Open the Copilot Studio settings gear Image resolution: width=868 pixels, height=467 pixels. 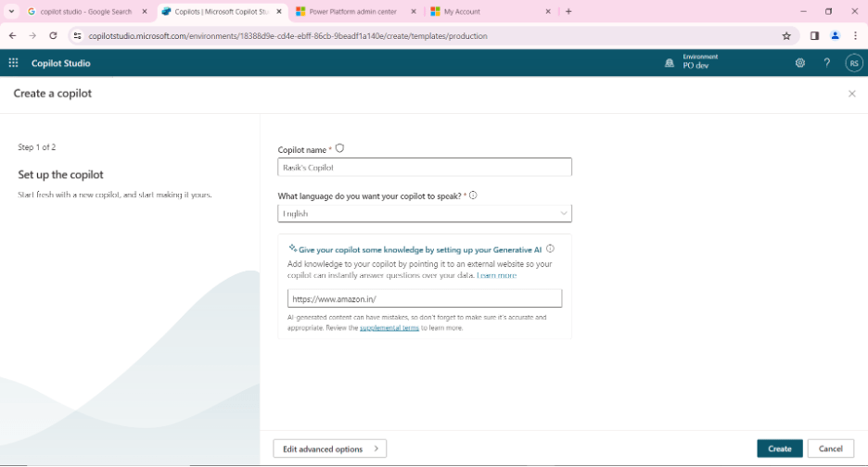pyautogui.click(x=800, y=63)
